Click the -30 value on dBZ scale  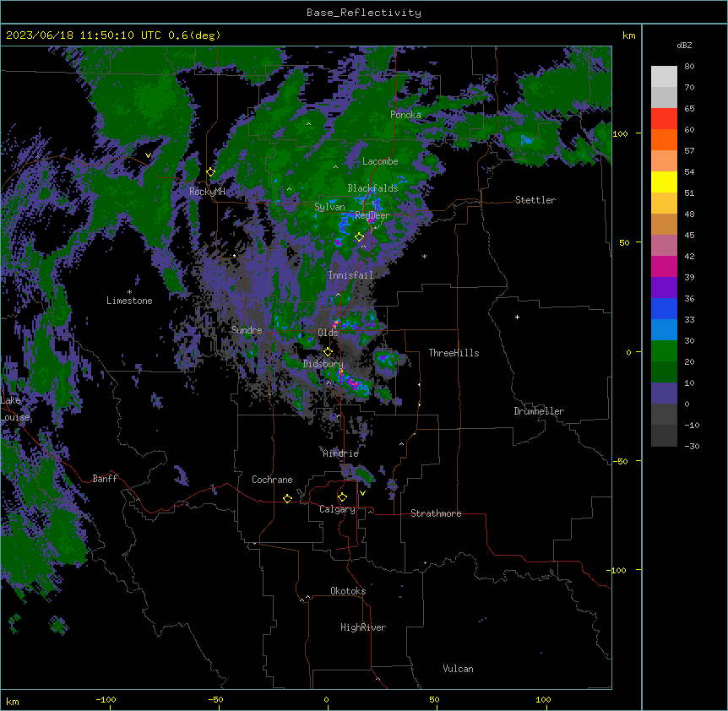coord(692,446)
